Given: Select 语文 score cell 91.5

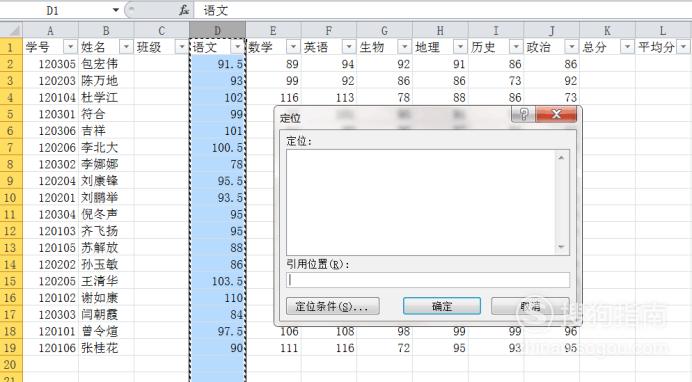Looking at the screenshot, I should 217,64.
